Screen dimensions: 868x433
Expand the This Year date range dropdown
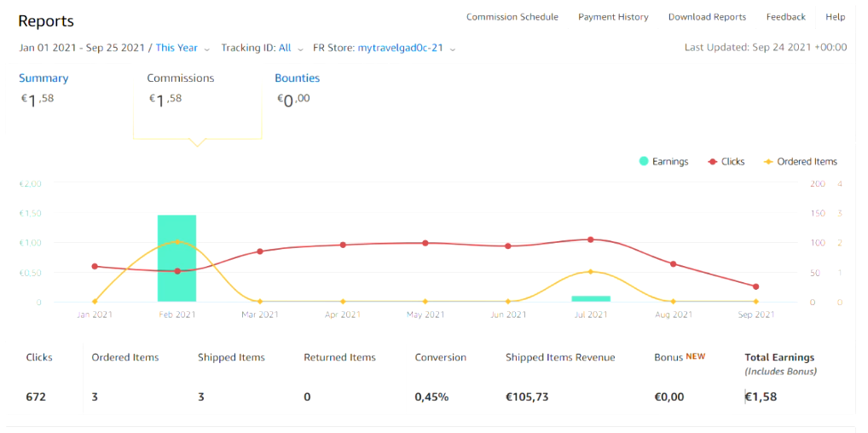[x=182, y=49]
